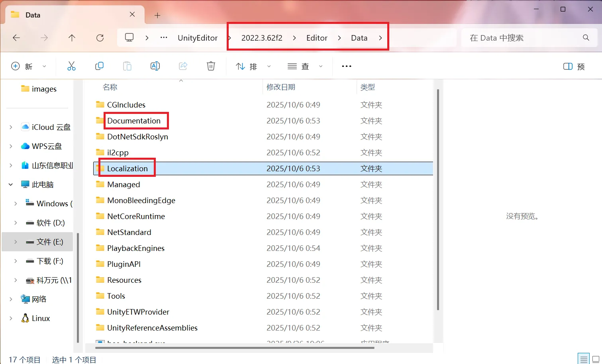Image resolution: width=602 pixels, height=364 pixels.
Task: Select the Documentation folder
Action: 133,121
